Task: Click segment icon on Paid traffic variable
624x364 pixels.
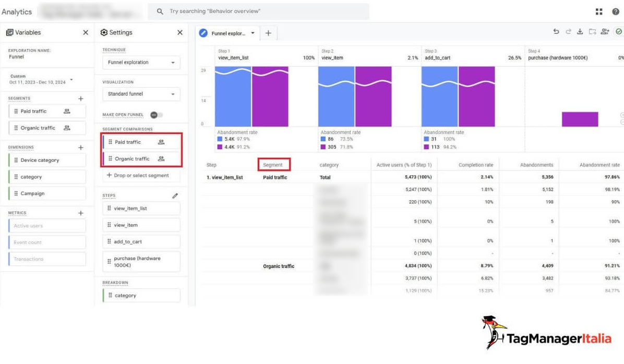Action: point(67,112)
